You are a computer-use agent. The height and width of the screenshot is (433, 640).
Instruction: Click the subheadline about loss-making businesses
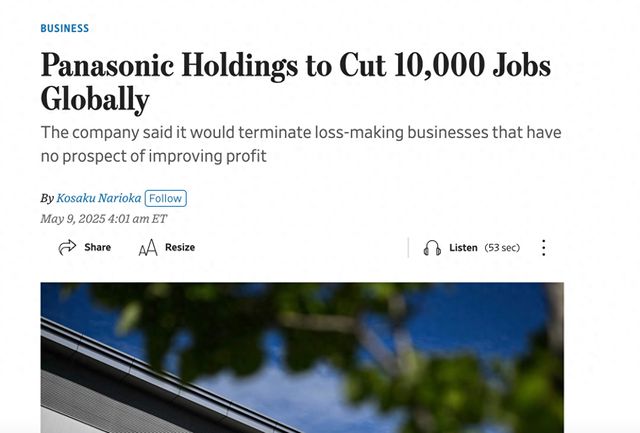click(301, 144)
